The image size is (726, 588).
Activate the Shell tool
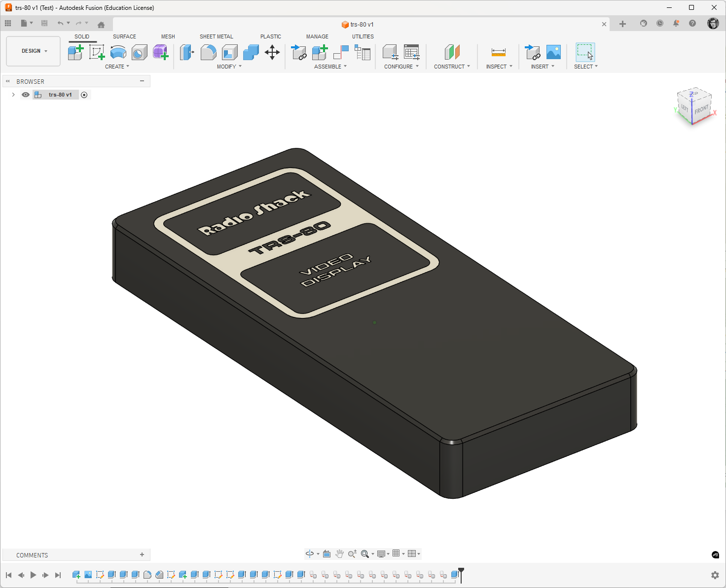[230, 52]
